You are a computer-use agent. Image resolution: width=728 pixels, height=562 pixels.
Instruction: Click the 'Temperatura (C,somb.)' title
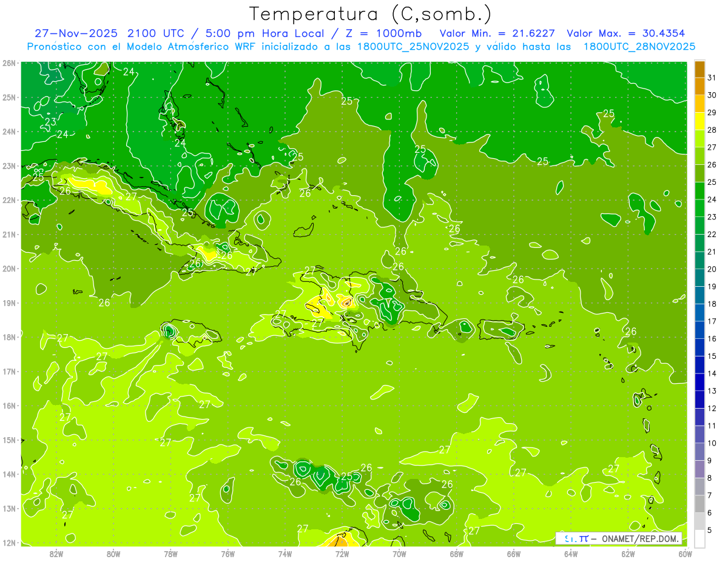(371, 14)
